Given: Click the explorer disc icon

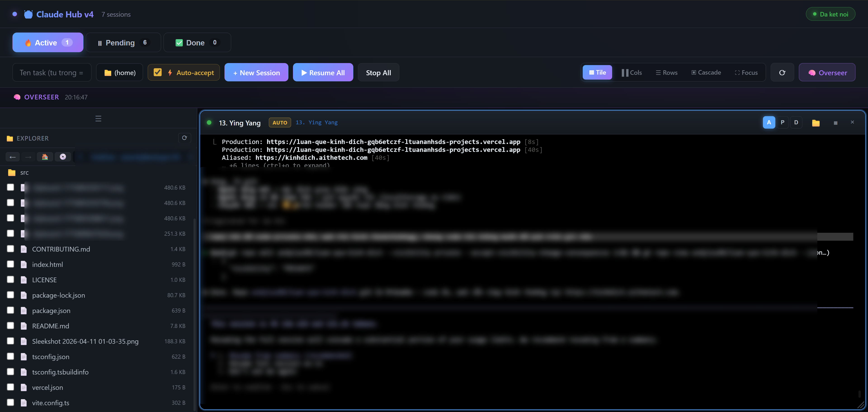Looking at the screenshot, I should [63, 157].
